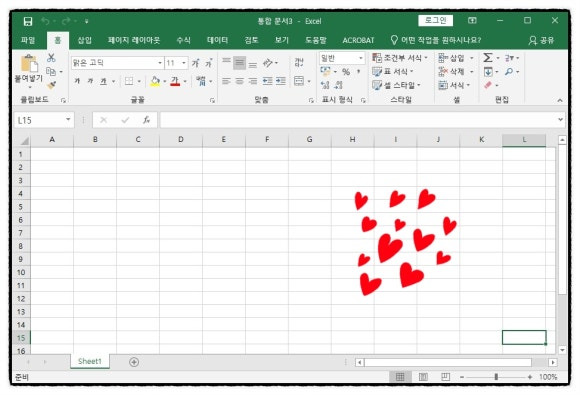Click the 공유 share button
580x395 pixels.
pos(542,40)
